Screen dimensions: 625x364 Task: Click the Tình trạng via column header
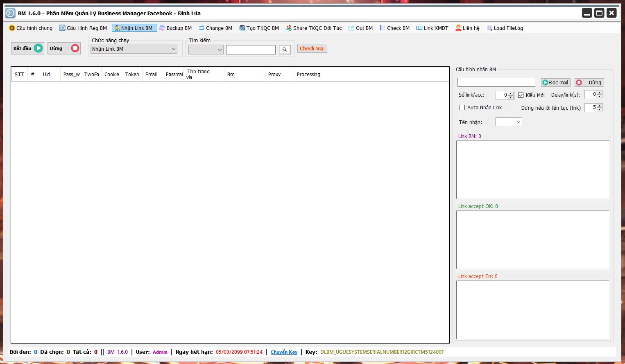(204, 74)
